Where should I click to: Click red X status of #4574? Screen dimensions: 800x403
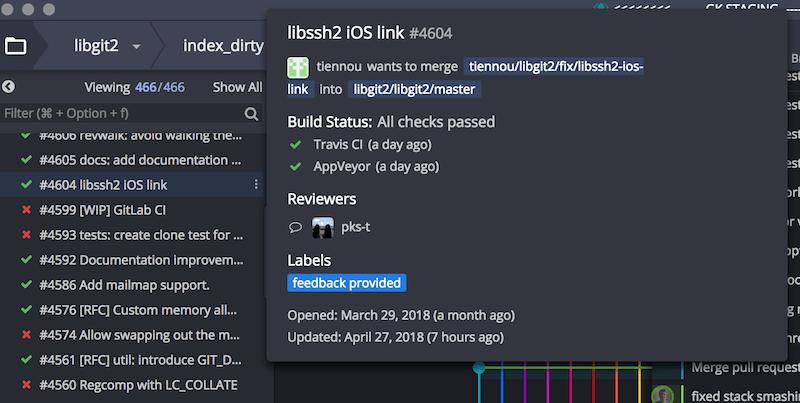(x=27, y=335)
